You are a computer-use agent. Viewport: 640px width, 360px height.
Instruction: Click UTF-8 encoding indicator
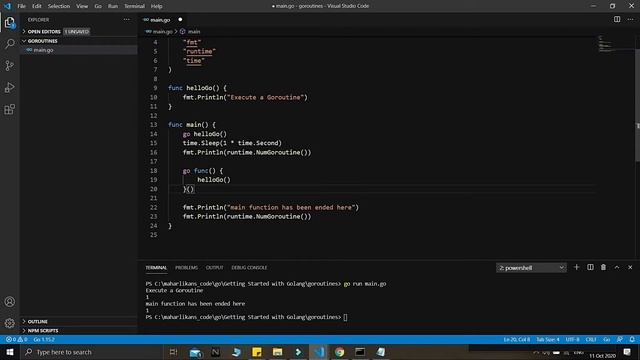[x=572, y=339]
